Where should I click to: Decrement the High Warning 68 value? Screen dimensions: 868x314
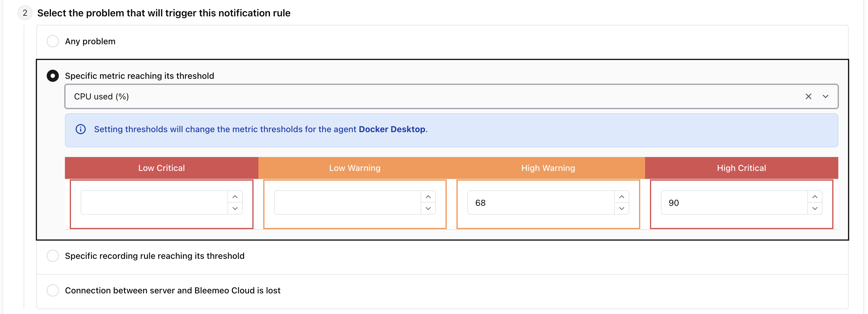pyautogui.click(x=622, y=209)
